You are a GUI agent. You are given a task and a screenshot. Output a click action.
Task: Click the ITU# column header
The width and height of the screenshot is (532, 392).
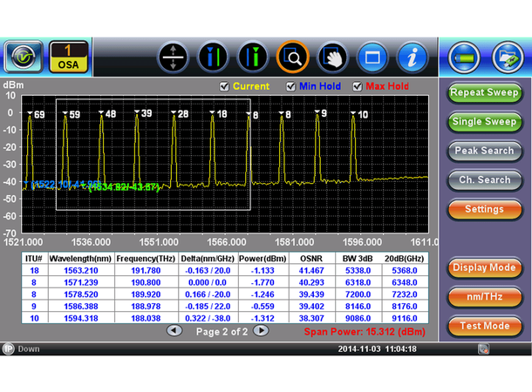pos(34,259)
